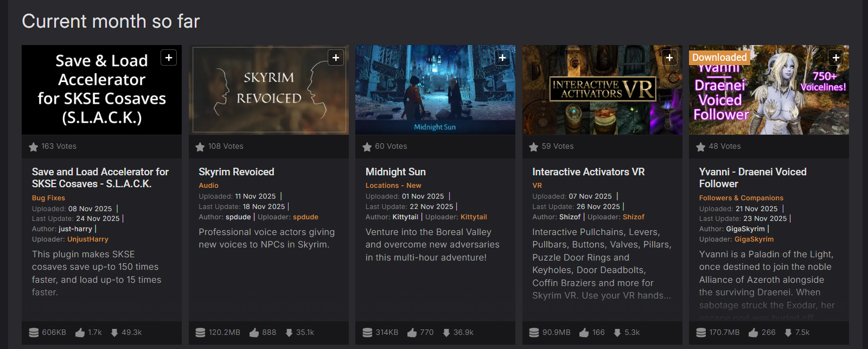Click the download arrow icon next to 36.9k
The height and width of the screenshot is (349, 868).
point(446,333)
